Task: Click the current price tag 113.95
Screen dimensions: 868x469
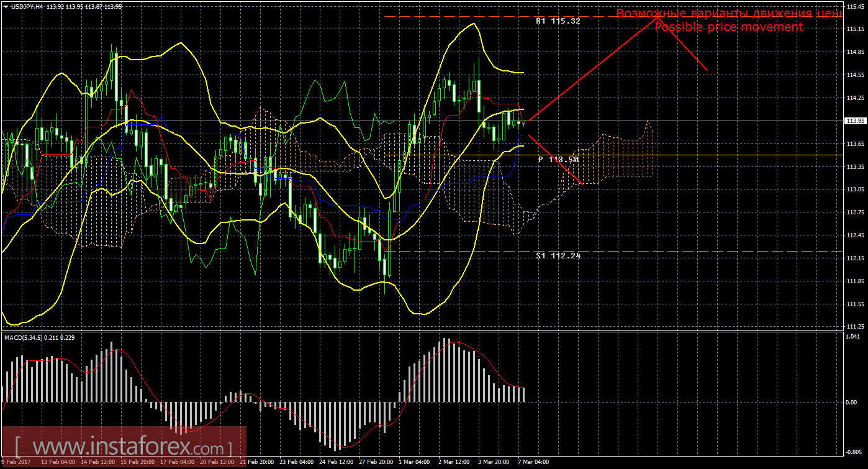Action: pyautogui.click(x=856, y=121)
